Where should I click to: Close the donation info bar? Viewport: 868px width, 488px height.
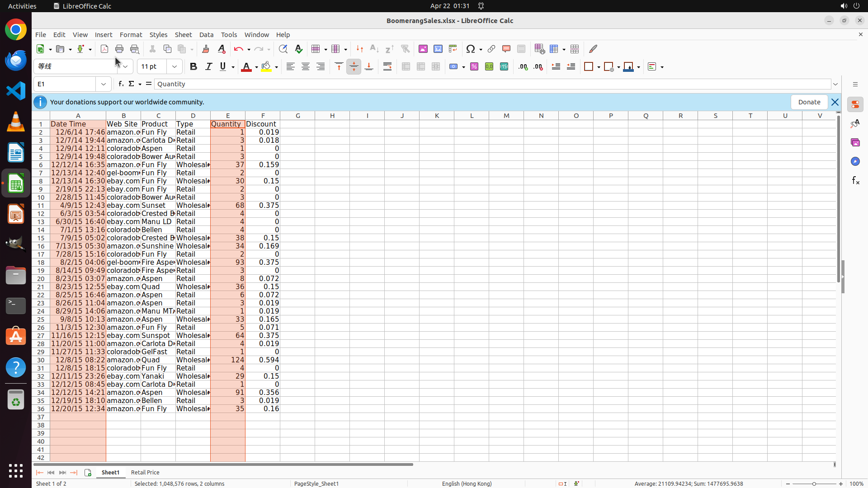(x=835, y=102)
